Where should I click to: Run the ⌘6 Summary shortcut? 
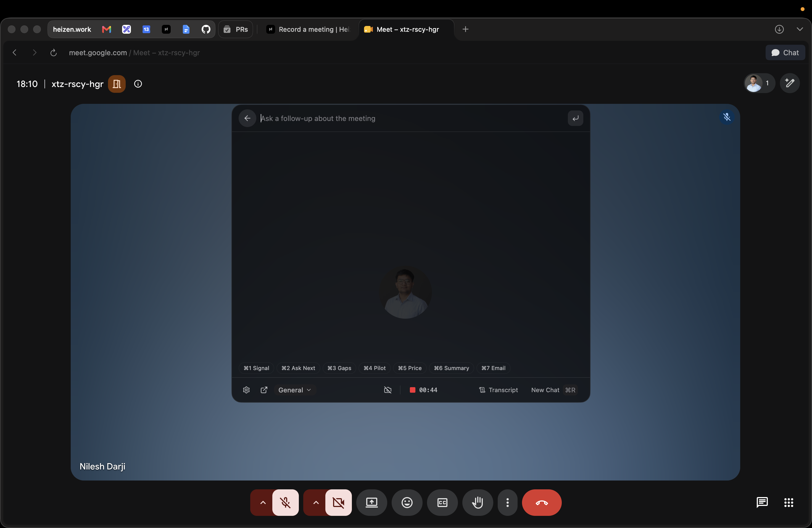(451, 368)
